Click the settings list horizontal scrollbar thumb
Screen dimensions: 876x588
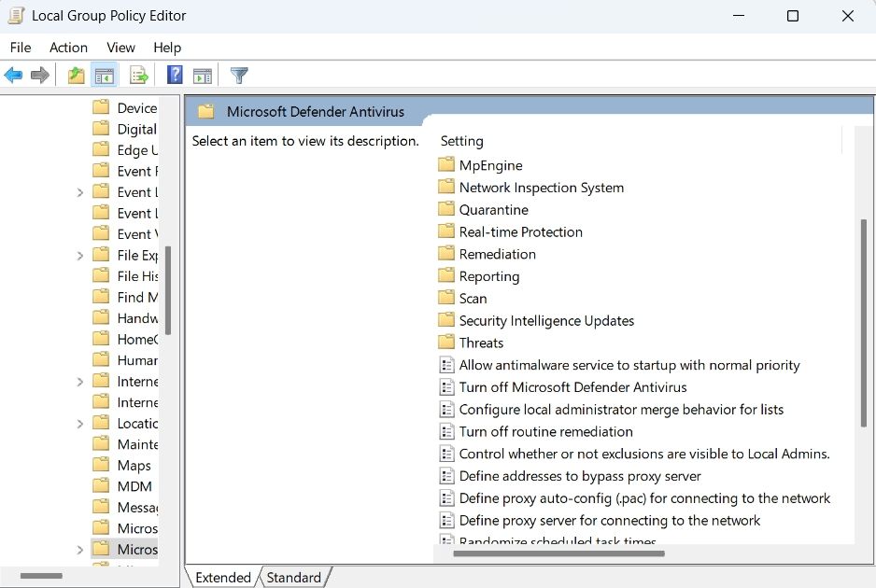[x=558, y=554]
